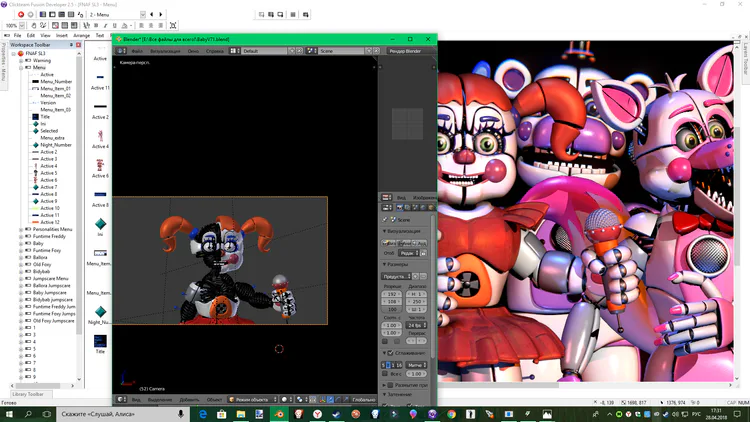Expand the Funtime Freddy frame node
The width and height of the screenshot is (750, 422).
tap(21, 236)
